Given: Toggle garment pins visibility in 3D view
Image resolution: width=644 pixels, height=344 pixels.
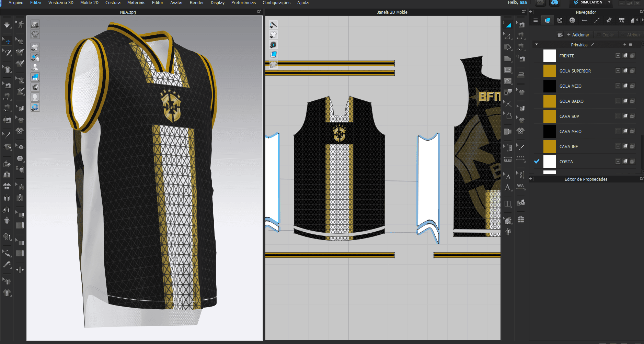Looking at the screenshot, I should click(x=35, y=57).
